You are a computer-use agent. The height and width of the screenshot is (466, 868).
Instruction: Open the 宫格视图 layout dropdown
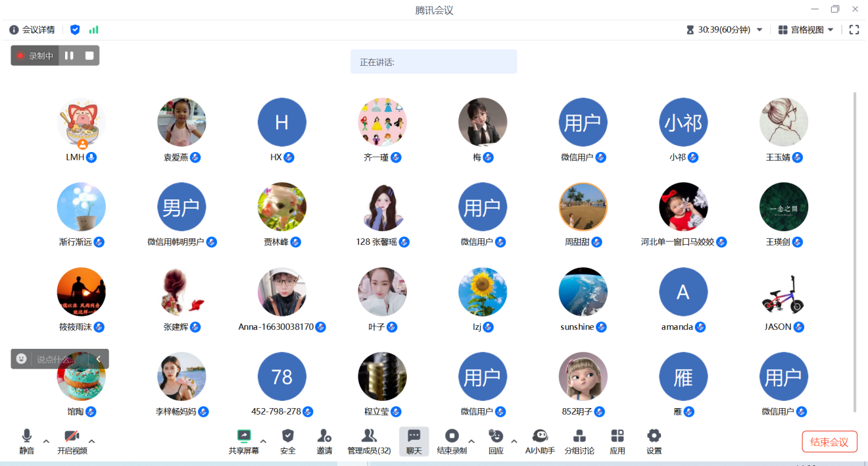click(x=806, y=30)
